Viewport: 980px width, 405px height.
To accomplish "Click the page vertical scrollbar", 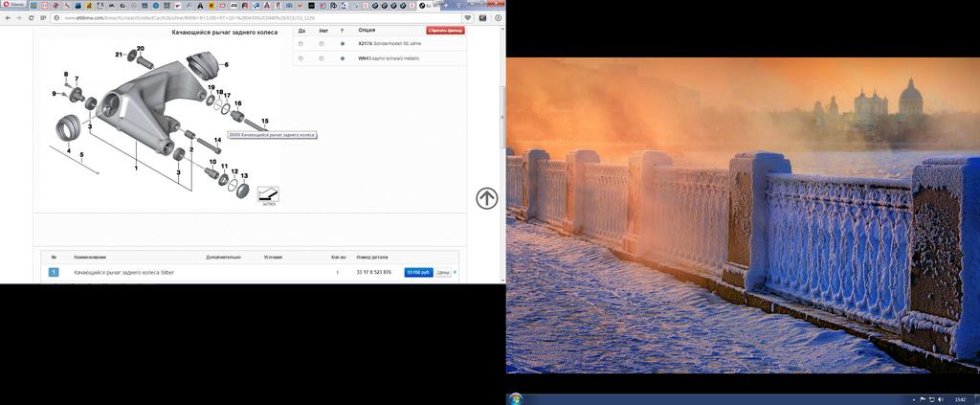I will (x=502, y=105).
